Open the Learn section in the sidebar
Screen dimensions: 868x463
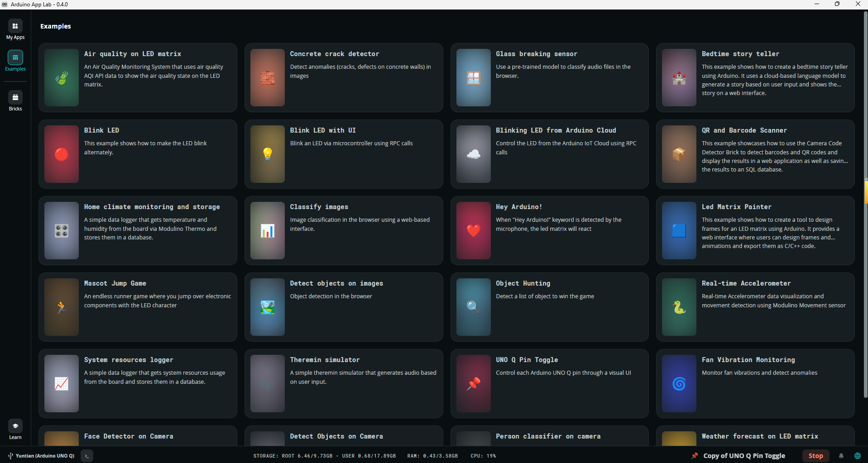(x=15, y=430)
